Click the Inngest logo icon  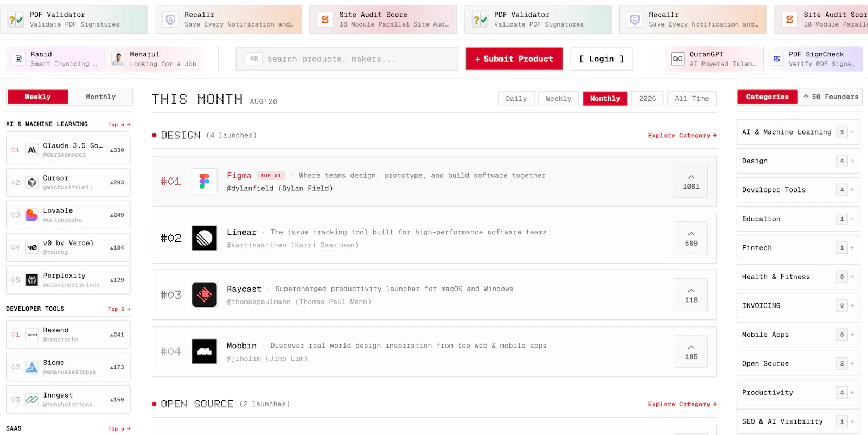[x=32, y=400]
